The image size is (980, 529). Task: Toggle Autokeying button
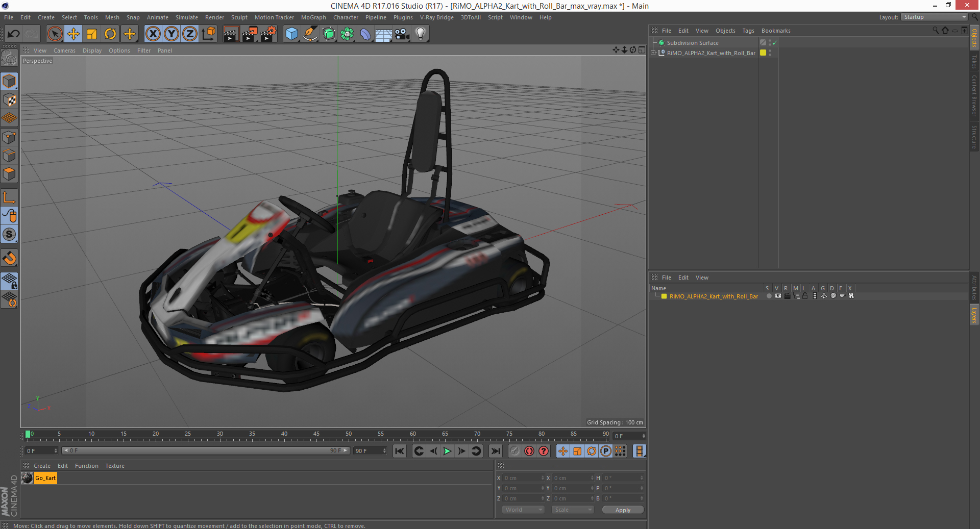click(x=529, y=451)
